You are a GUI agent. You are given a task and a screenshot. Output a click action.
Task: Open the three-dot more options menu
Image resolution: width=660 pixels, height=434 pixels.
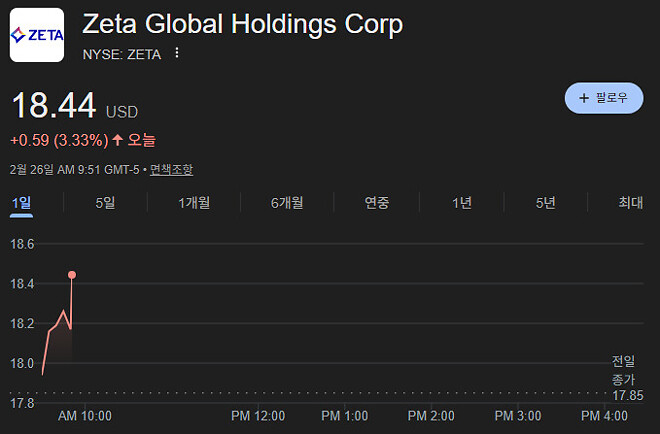point(177,54)
